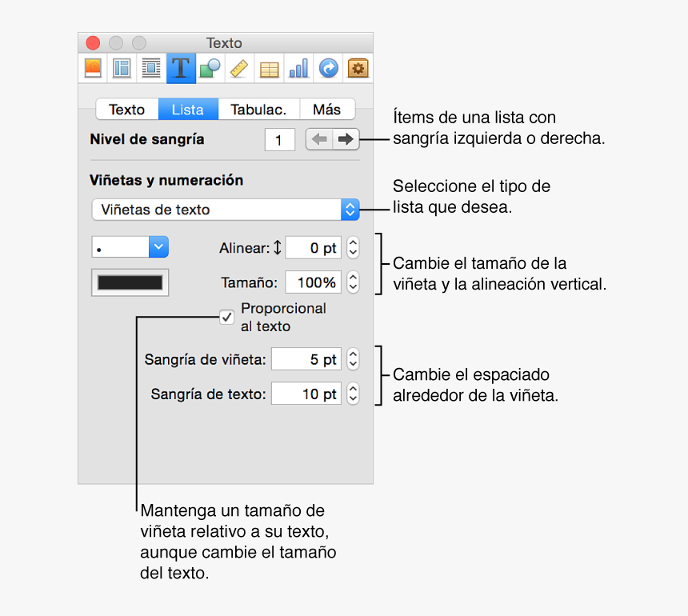
Task: Select the text wrap layout icon
Action: click(x=150, y=68)
